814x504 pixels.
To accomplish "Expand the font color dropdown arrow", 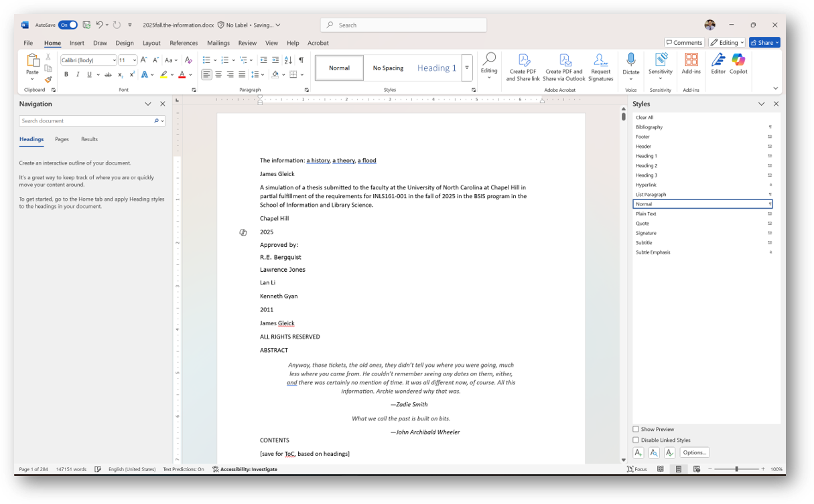I will tap(190, 74).
